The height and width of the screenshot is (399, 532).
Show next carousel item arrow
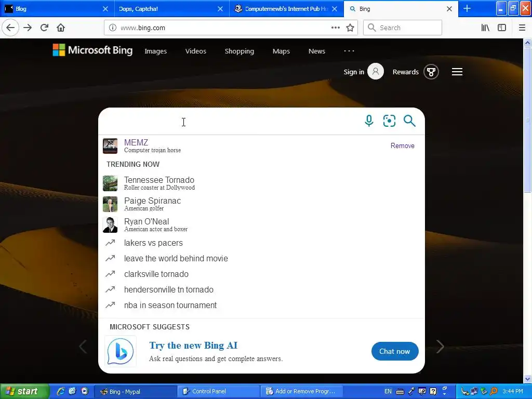pos(440,347)
